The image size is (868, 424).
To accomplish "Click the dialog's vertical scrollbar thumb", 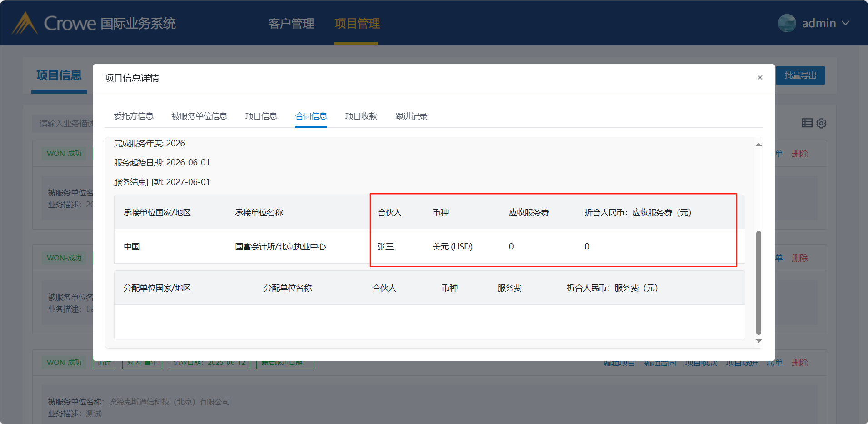I will [x=758, y=282].
